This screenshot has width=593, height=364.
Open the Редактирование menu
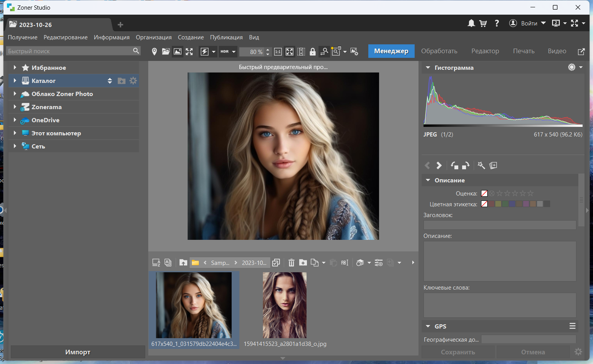(x=65, y=37)
